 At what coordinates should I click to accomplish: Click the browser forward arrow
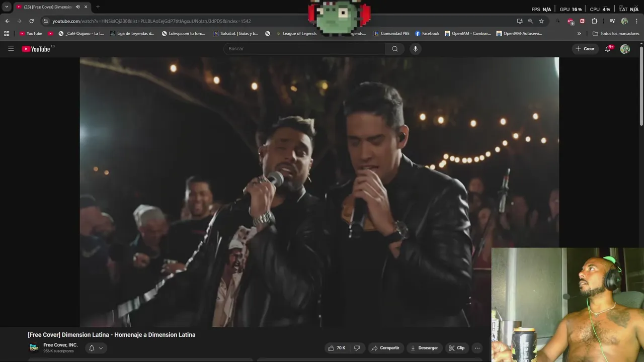19,21
